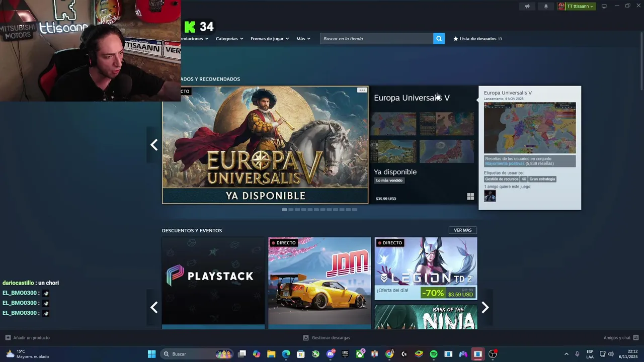Click friend avatar who wants this game

pyautogui.click(x=490, y=196)
